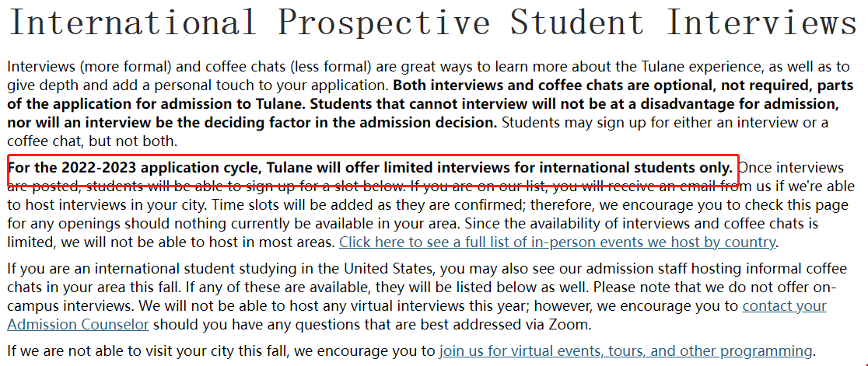The height and width of the screenshot is (366, 868).
Task: Click the 'Interviews (more formal)' opening phrase
Action: tap(89, 68)
